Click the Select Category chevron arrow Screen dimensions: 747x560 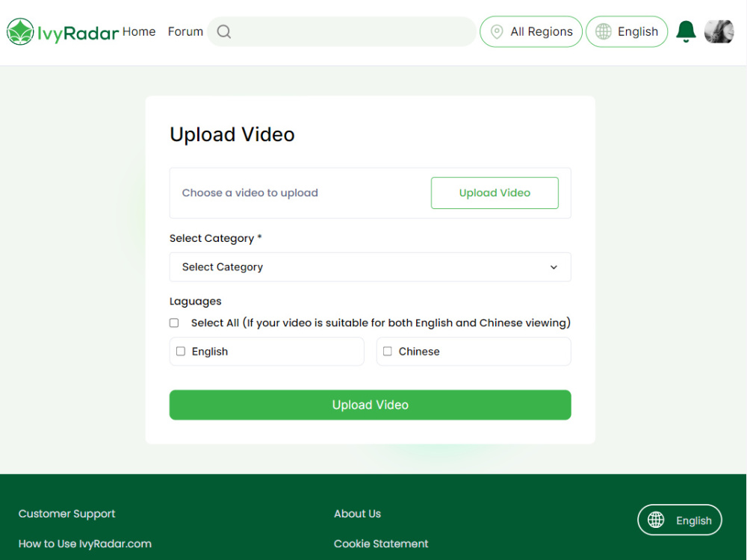554,267
